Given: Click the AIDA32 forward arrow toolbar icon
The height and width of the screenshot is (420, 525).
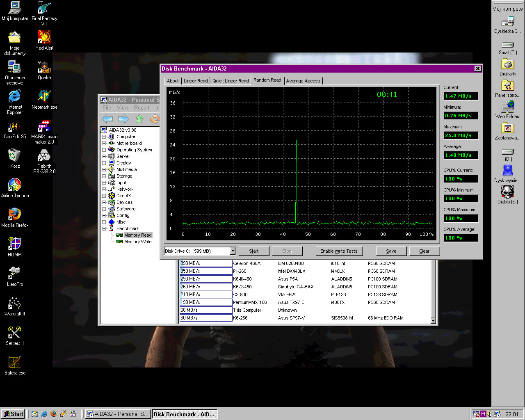Looking at the screenshot, I should [123, 119].
